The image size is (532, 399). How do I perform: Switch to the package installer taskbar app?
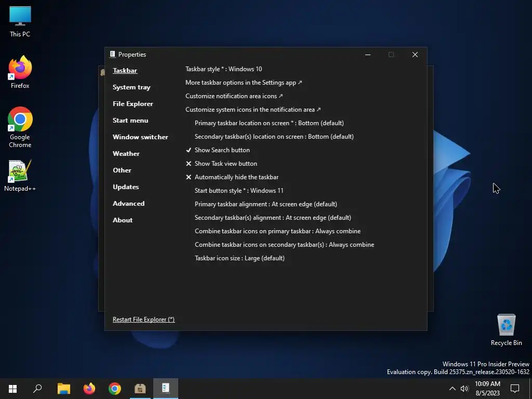tap(140, 389)
